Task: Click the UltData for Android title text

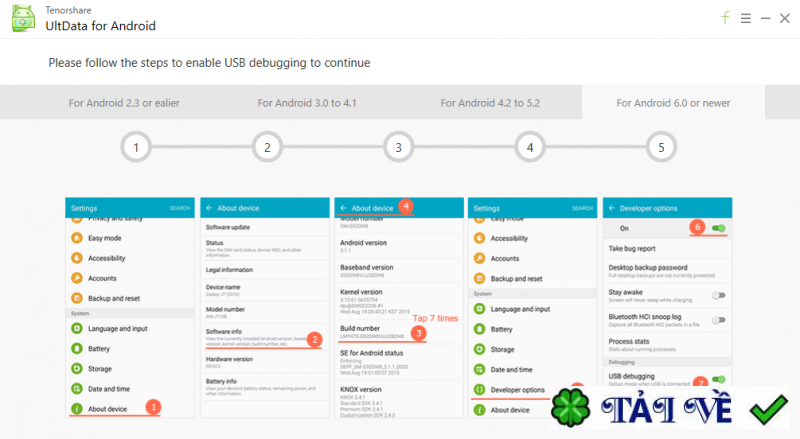Action: coord(101,26)
